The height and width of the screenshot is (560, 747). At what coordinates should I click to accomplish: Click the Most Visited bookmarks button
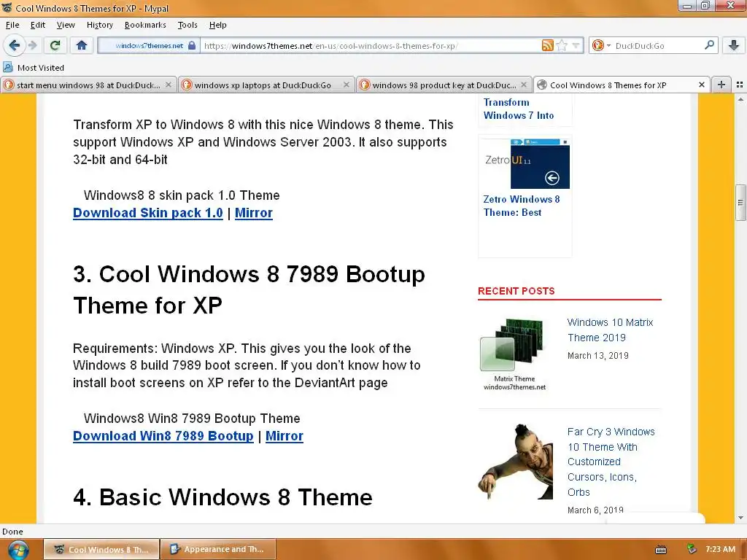coord(34,68)
